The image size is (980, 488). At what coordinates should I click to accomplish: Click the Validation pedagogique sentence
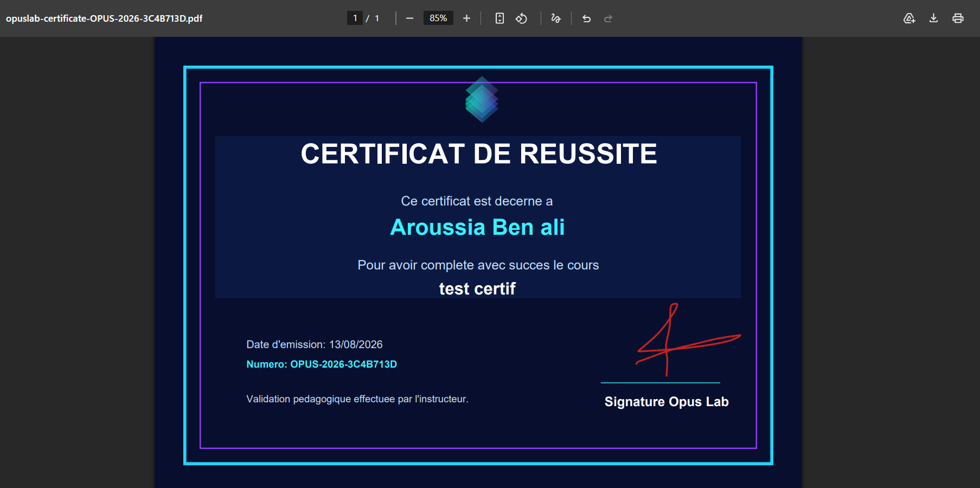357,399
